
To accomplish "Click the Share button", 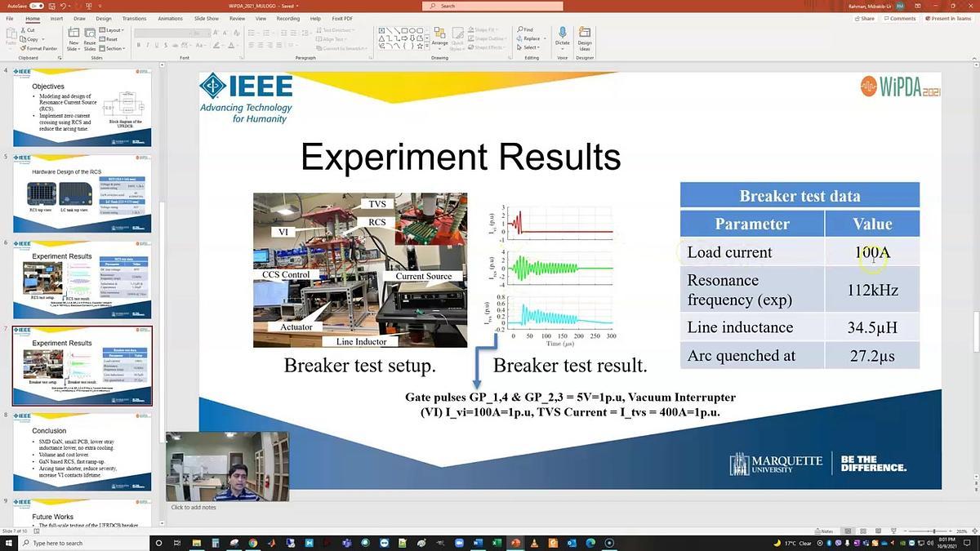I will [866, 18].
